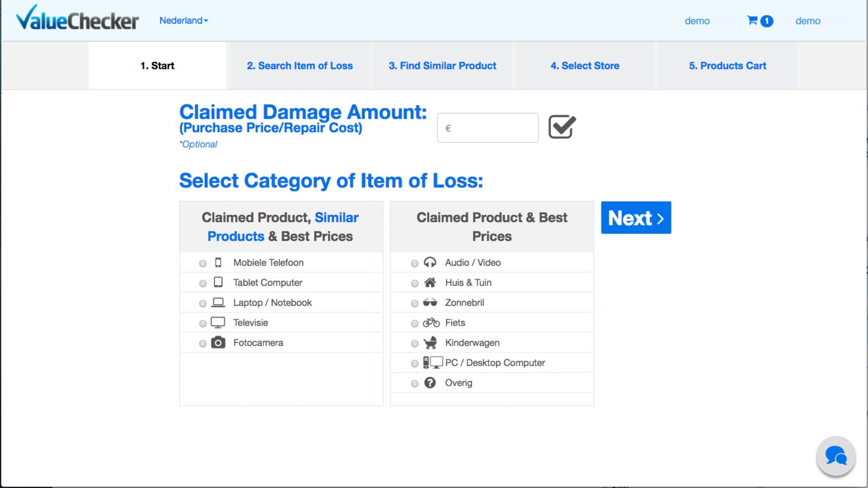The width and height of the screenshot is (868, 488).
Task: Click the Zonnebril sunglasses icon
Action: pyautogui.click(x=430, y=303)
